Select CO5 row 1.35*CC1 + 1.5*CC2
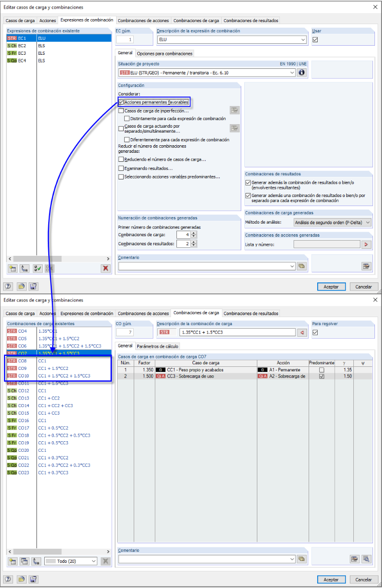 [59, 339]
